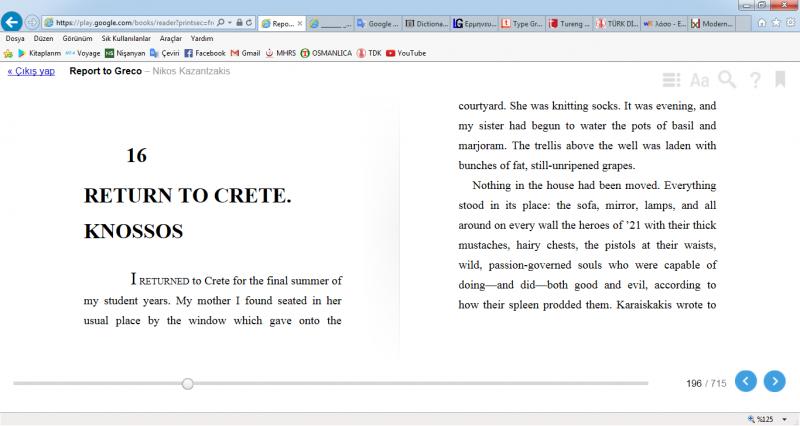Open the Voyage bookmark
Image resolution: width=800 pixels, height=426 pixels.
[83, 53]
